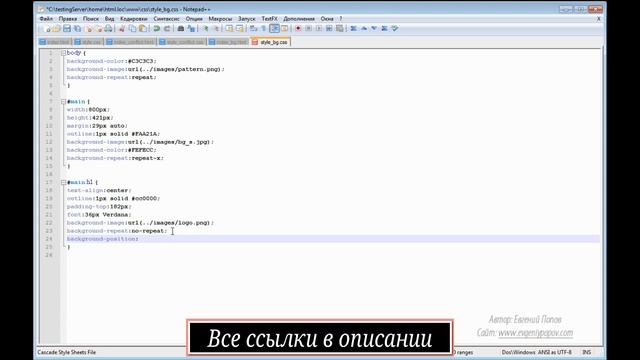Paste from clipboard via toolbar icon
This screenshot has width=640, height=360.
click(x=142, y=29)
